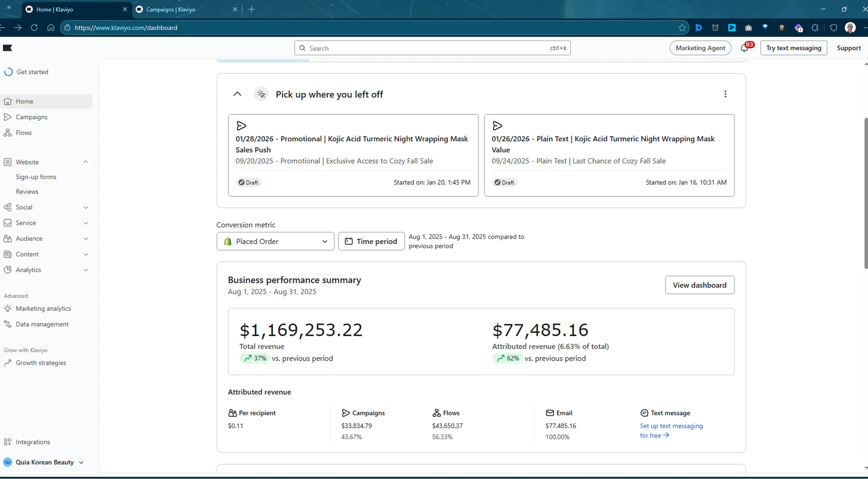
Task: Click the Bing extension icon in toolbar
Action: pyautogui.click(x=699, y=27)
